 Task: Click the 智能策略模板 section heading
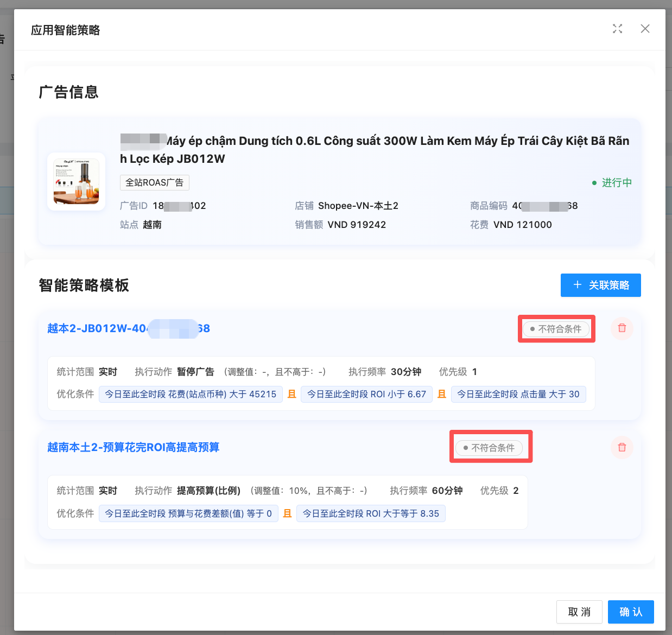[x=84, y=285]
